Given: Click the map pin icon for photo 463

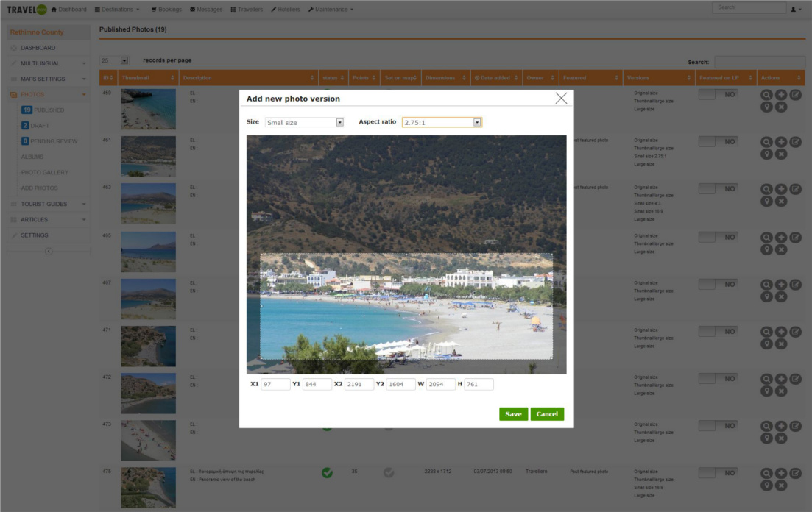Looking at the screenshot, I should point(766,202).
